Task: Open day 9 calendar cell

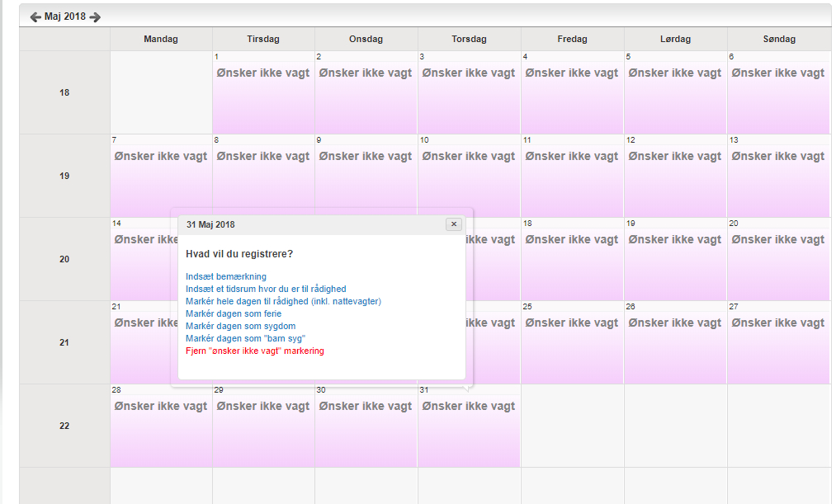Action: tap(366, 176)
